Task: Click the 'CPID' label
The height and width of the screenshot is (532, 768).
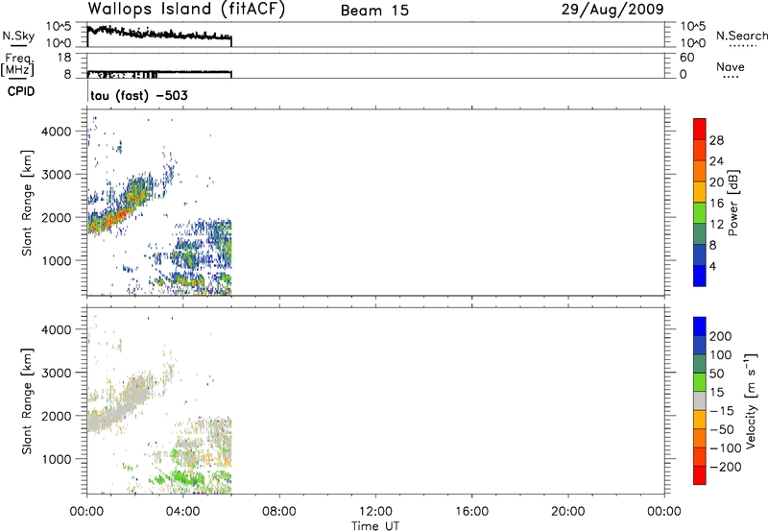Action: pos(21,91)
